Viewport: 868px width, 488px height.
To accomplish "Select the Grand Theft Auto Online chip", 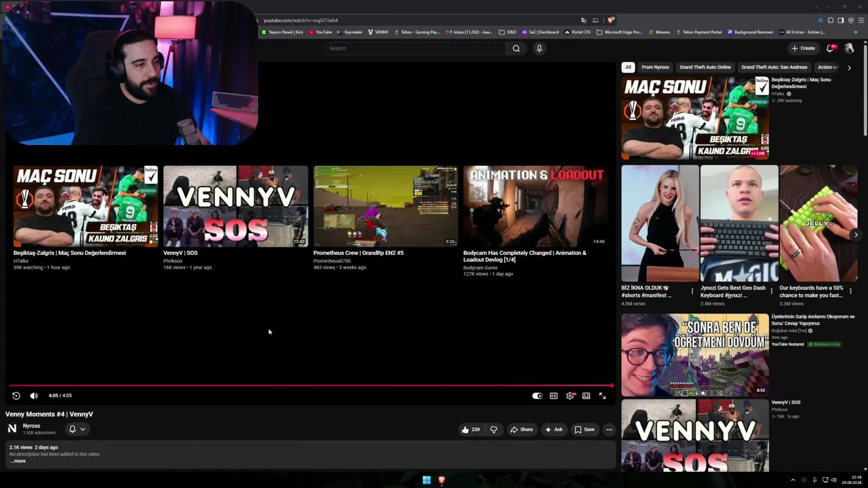I will [705, 67].
